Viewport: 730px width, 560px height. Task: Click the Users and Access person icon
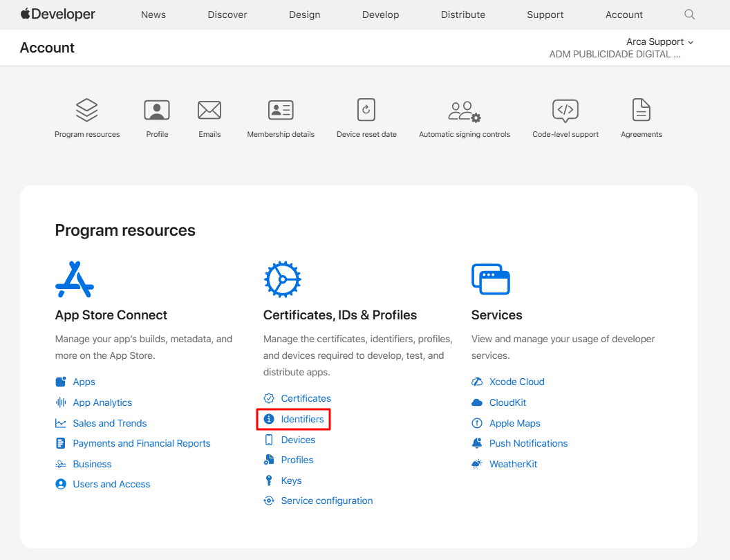click(x=61, y=484)
